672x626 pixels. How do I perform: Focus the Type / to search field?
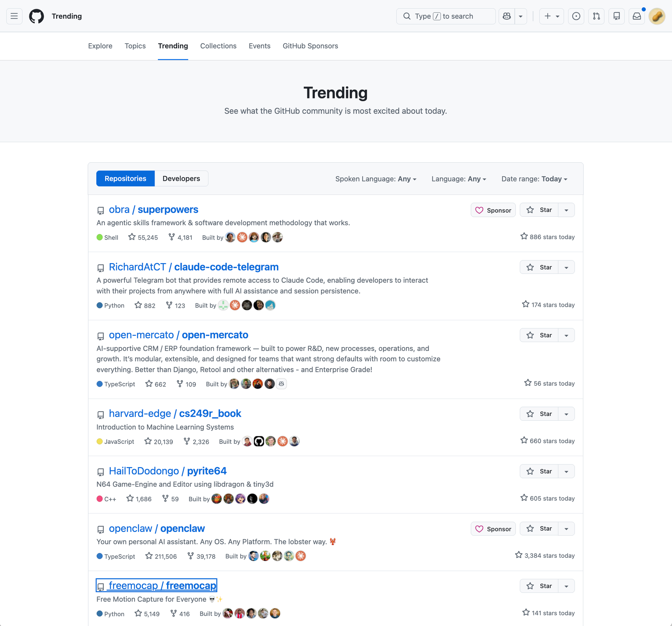(446, 16)
